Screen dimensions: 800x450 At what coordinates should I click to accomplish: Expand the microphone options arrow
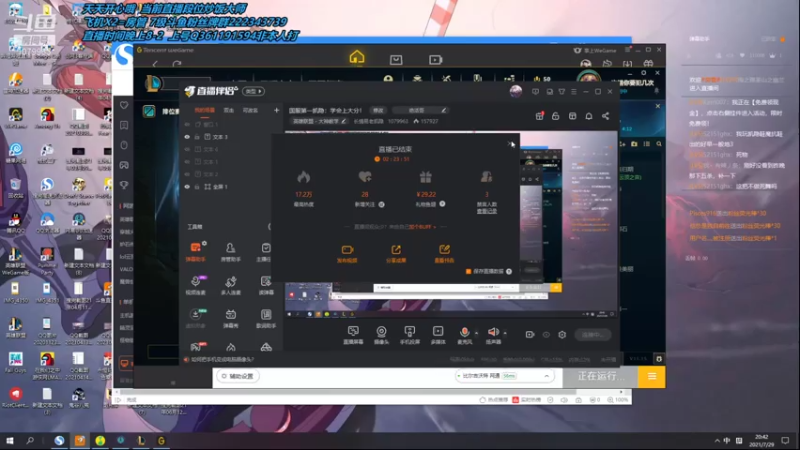click(477, 333)
